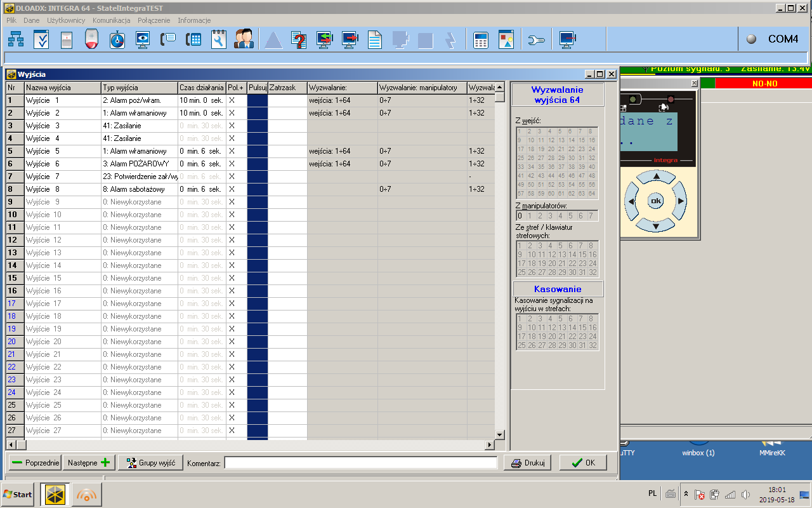Open the keypad calculator icon in toolbar
This screenshot has width=812, height=508.
[481, 39]
